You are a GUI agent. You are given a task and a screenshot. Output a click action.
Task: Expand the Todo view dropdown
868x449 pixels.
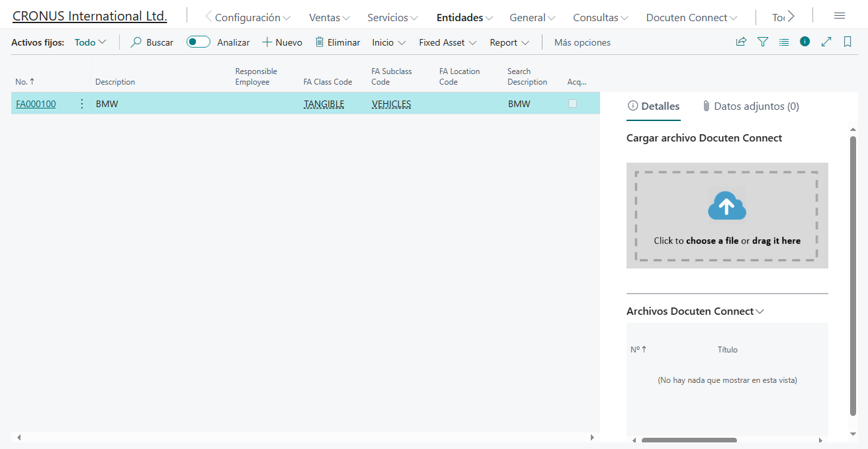pos(90,42)
